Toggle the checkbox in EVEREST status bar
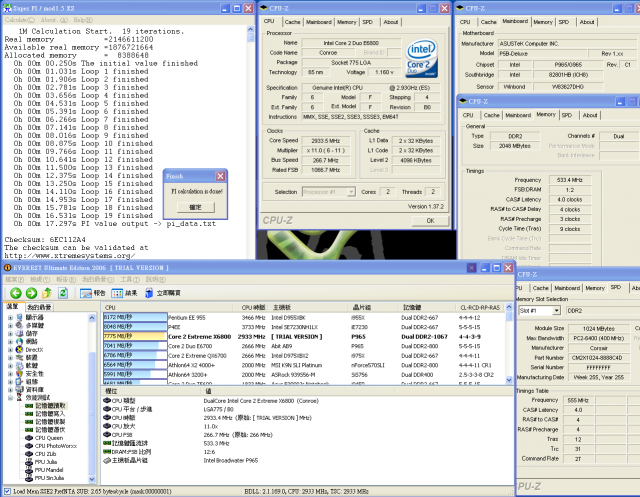Image resolution: width=640 pixels, height=497 pixels. coord(7,491)
